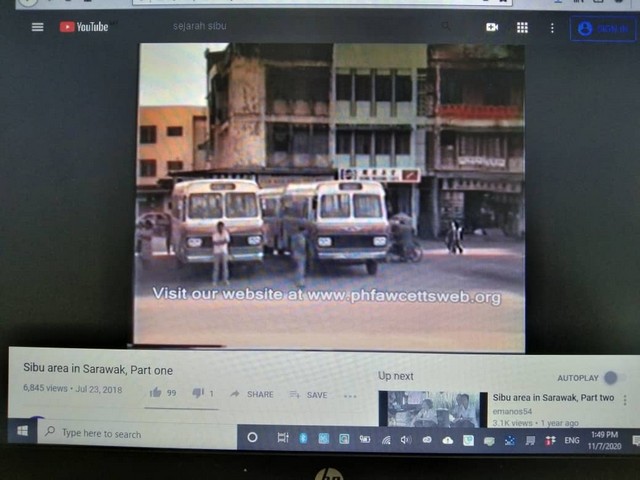This screenshot has height=480, width=640.
Task: Toggle the Autoplay switch
Action: 613,378
